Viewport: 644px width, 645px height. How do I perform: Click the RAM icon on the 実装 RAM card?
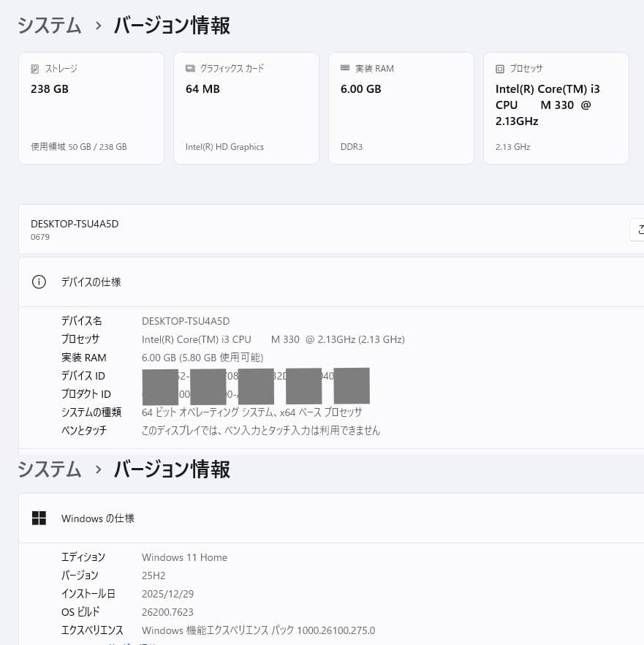coord(345,68)
